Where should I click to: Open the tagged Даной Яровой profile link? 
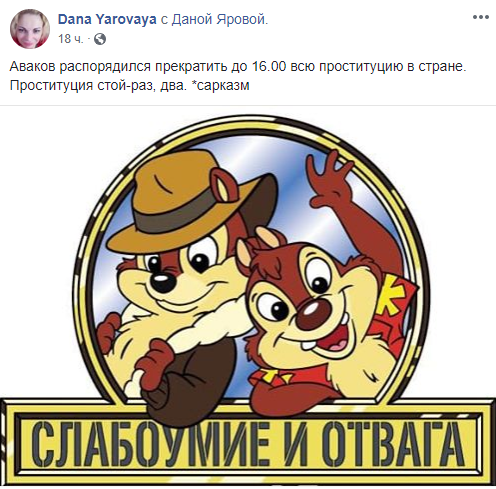(x=220, y=20)
